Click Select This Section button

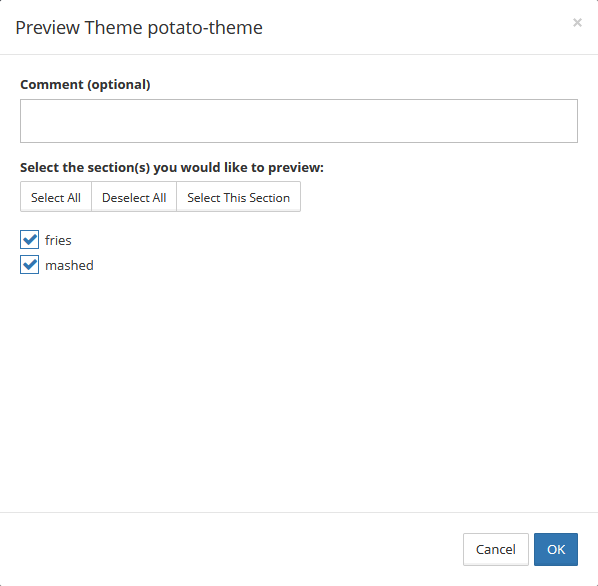click(238, 197)
